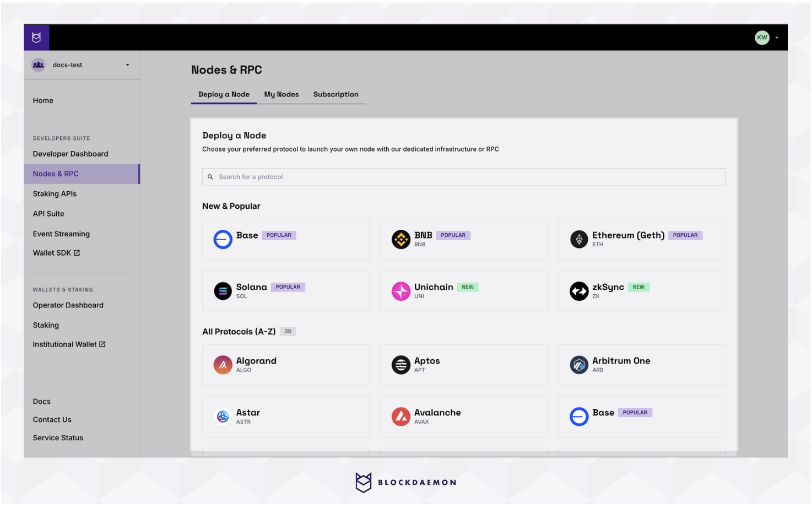812x508 pixels.
Task: Click the NEW badge on Unichain
Action: pyautogui.click(x=468, y=288)
